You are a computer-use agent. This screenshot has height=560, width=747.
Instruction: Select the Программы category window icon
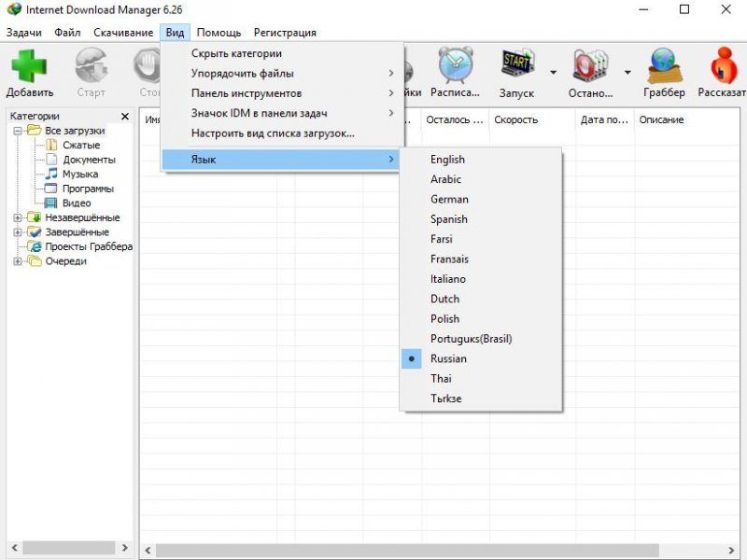pos(51,189)
